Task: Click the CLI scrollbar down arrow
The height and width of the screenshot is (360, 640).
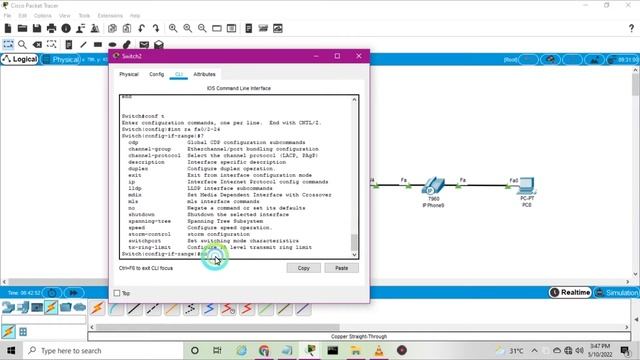Action: (x=354, y=255)
